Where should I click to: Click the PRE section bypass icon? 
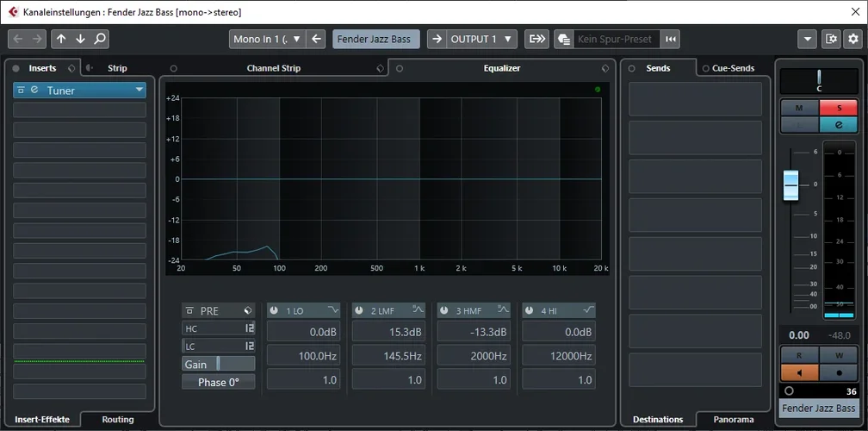pyautogui.click(x=189, y=311)
